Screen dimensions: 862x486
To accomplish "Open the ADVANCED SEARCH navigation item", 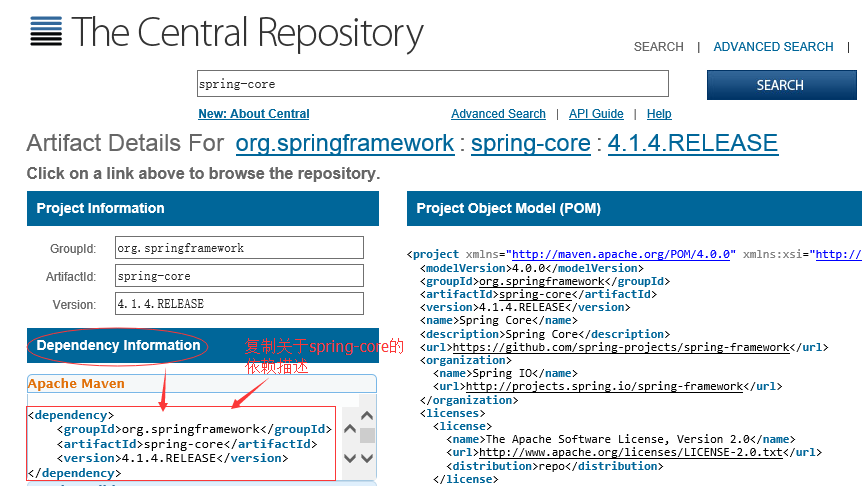I will pyautogui.click(x=773, y=47).
